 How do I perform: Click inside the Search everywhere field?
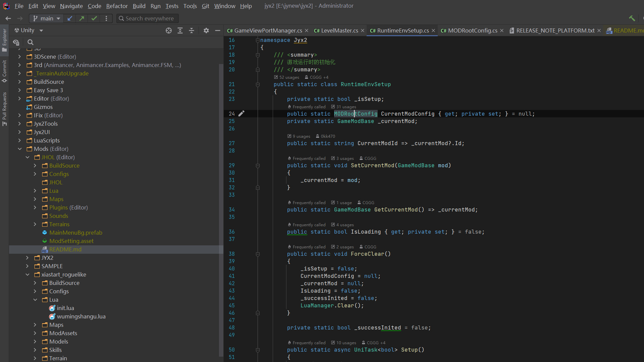147,18
